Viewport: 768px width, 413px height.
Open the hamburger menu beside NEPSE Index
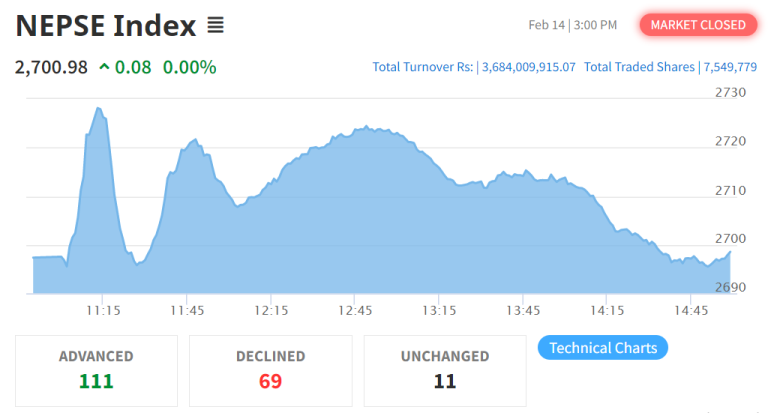pyautogui.click(x=215, y=25)
